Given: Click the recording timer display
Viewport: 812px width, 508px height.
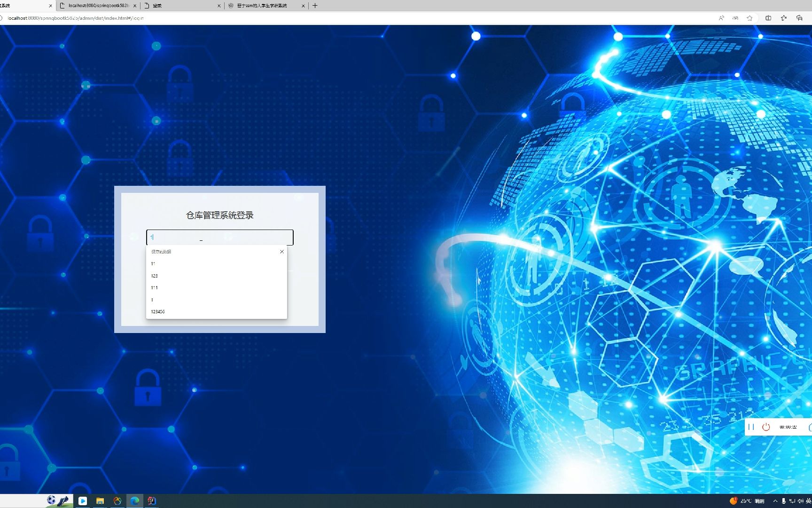Looking at the screenshot, I should click(788, 427).
